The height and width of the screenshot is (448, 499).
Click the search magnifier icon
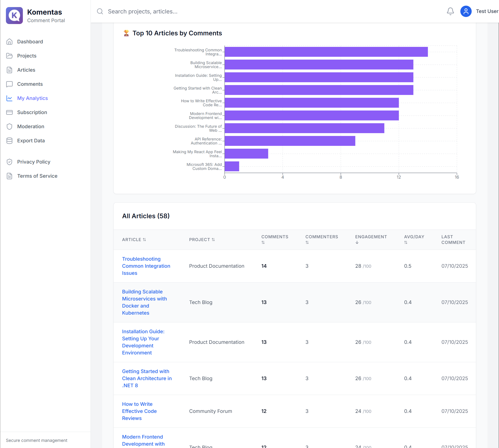100,11
